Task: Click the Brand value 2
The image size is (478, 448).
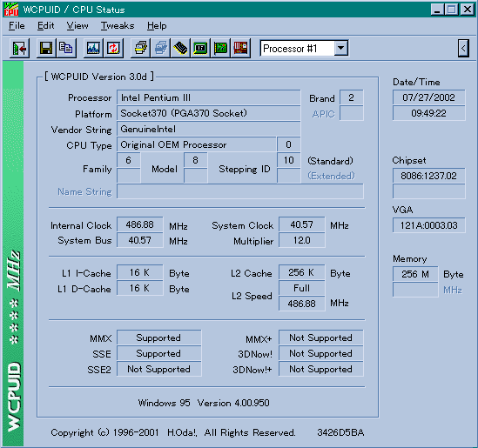Action: [351, 97]
